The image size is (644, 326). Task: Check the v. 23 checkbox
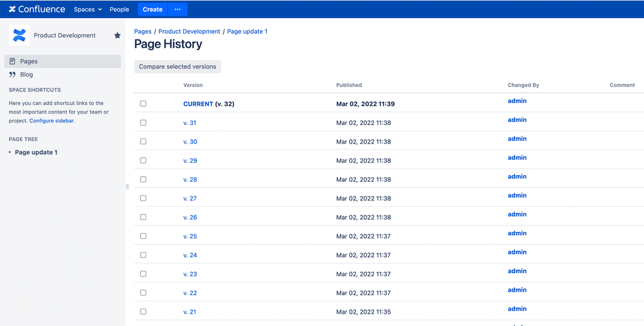143,274
